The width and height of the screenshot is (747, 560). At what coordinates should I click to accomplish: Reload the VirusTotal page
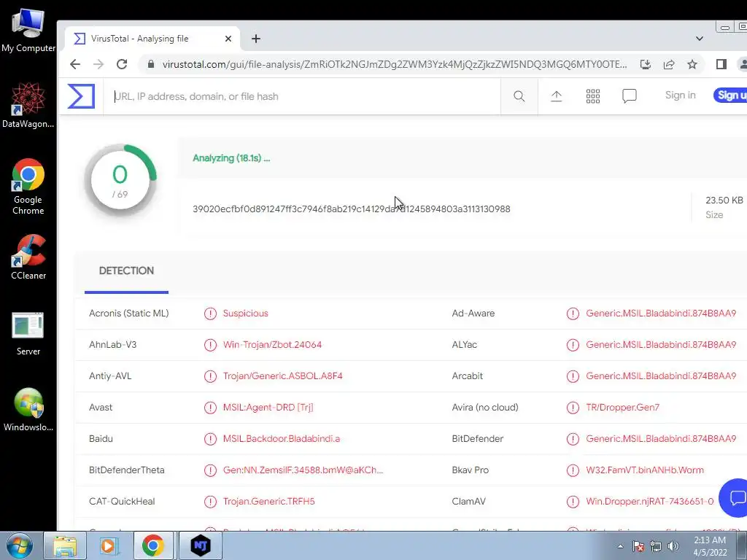point(122,64)
